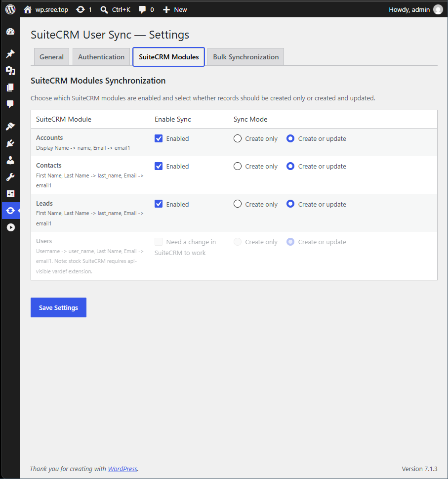This screenshot has height=479, width=448.
Task: Select Create only for Contacts
Action: click(238, 166)
